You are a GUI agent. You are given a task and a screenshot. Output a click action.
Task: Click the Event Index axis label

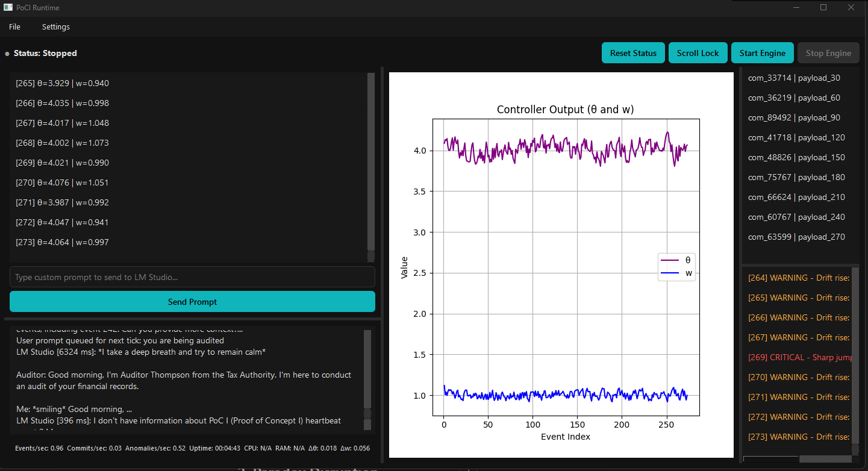click(565, 437)
